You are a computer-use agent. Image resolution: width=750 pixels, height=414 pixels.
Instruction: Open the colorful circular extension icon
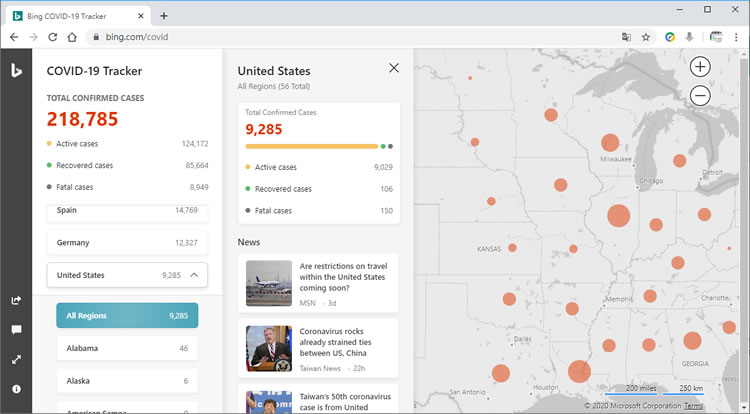(x=670, y=37)
